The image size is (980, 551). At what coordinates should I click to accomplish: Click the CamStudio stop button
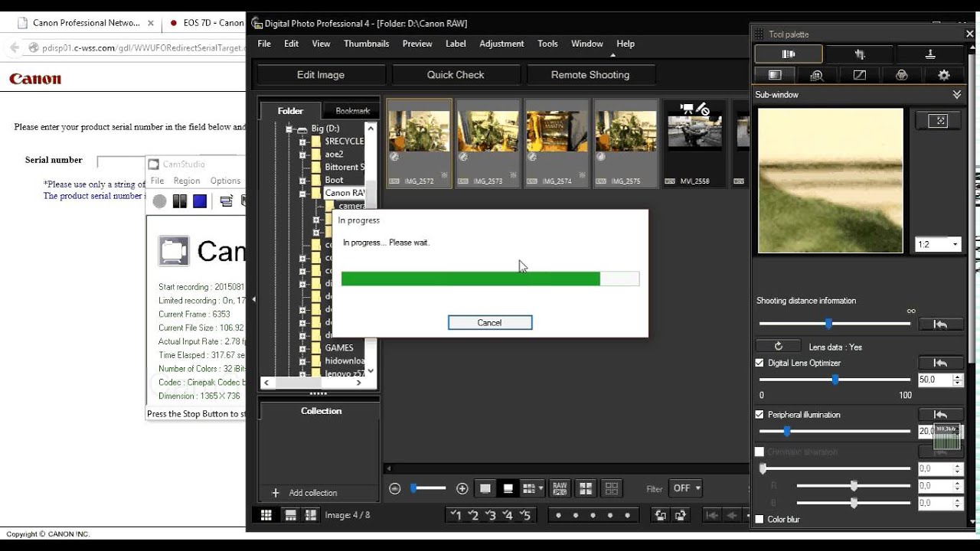(x=200, y=201)
